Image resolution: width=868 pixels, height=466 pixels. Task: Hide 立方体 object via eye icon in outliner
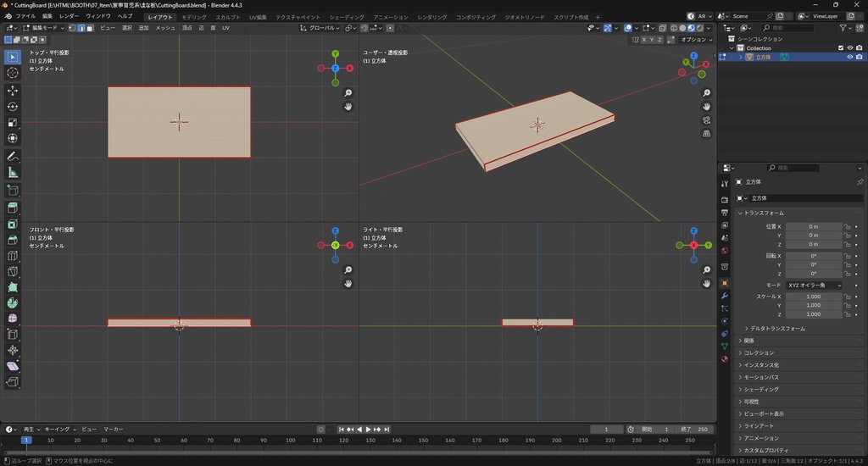pyautogui.click(x=850, y=57)
